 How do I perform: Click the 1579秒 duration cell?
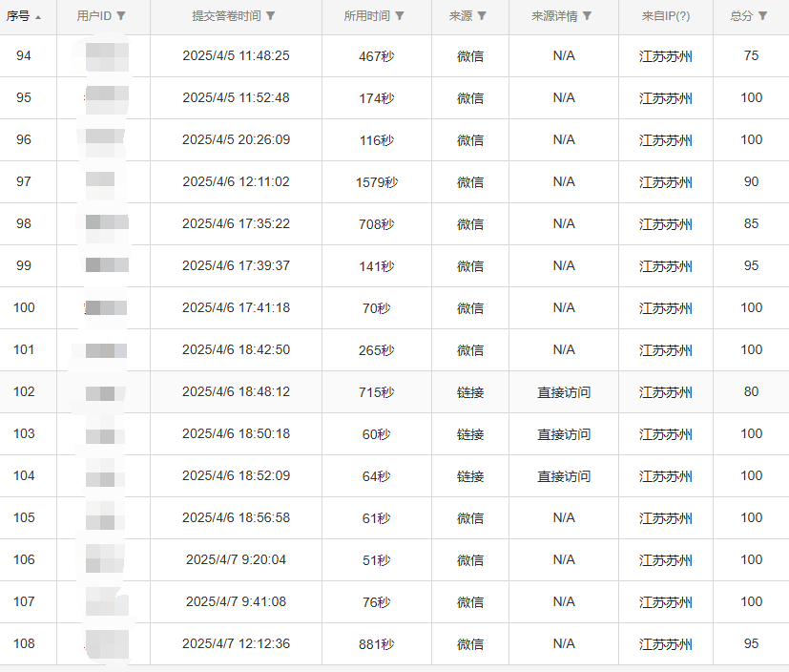tap(376, 182)
